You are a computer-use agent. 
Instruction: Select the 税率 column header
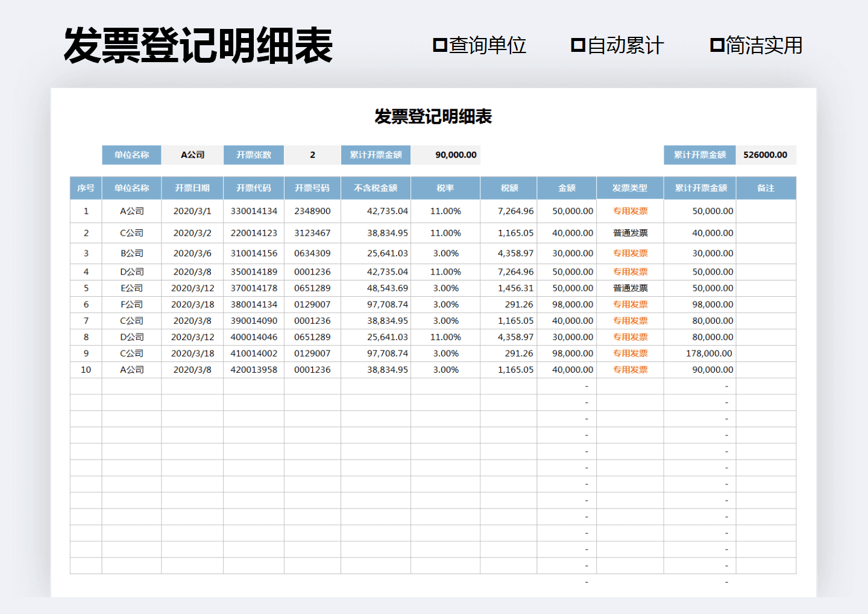click(x=445, y=188)
